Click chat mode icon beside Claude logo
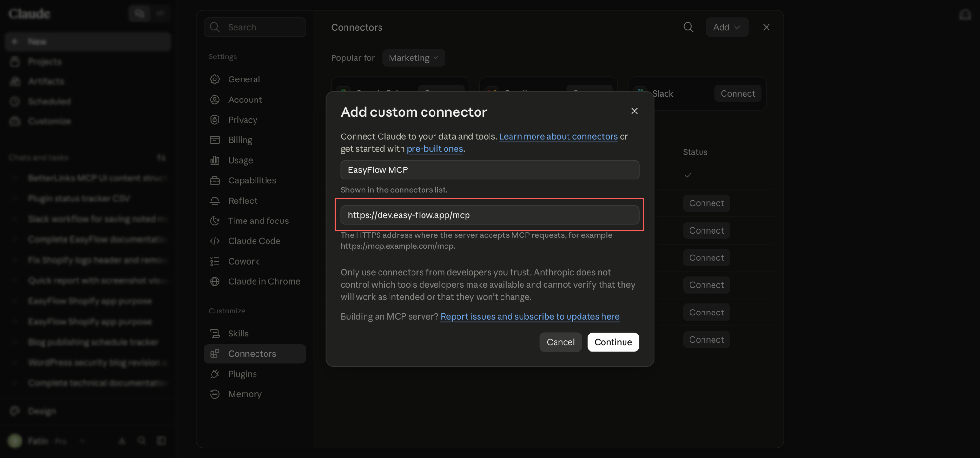The height and width of the screenshot is (458, 980). (139, 13)
